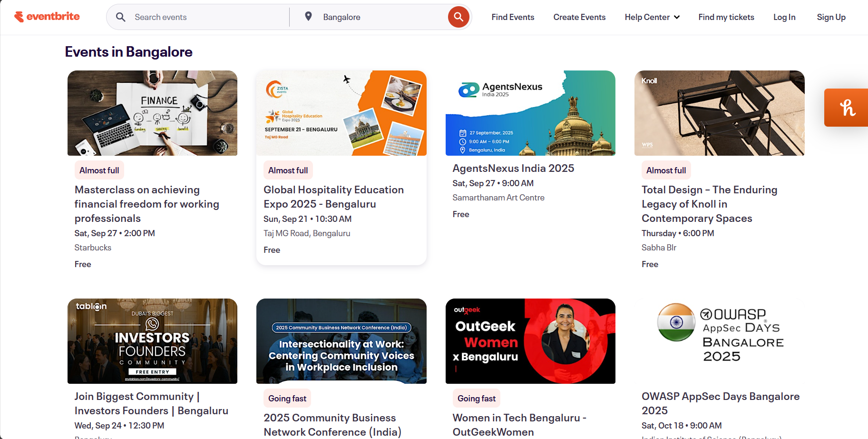Open the Global Hospitality Education Expo event

pos(333,196)
